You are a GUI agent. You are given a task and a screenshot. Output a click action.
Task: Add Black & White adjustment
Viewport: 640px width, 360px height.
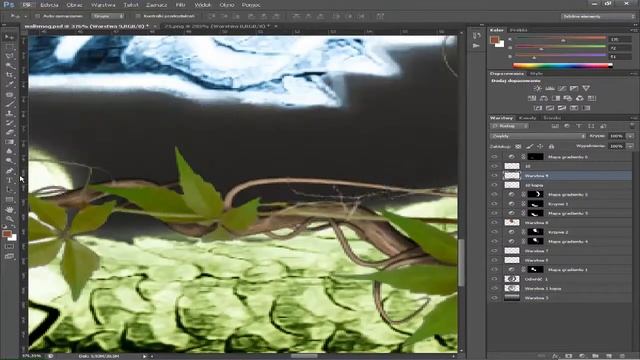(x=556, y=98)
